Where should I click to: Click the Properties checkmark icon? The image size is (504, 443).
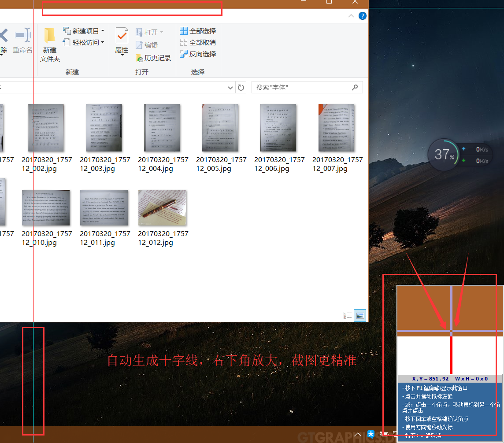[x=122, y=35]
